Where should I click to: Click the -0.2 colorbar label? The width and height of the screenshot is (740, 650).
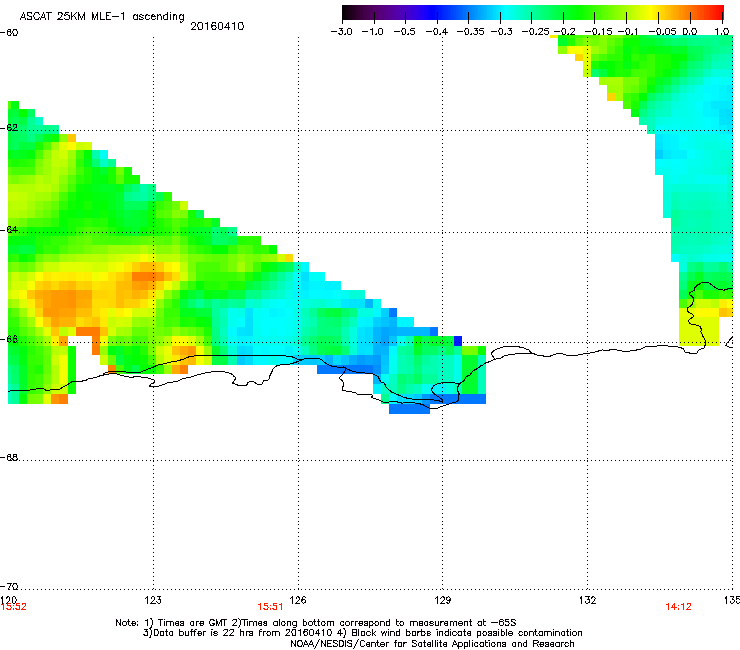point(564,32)
